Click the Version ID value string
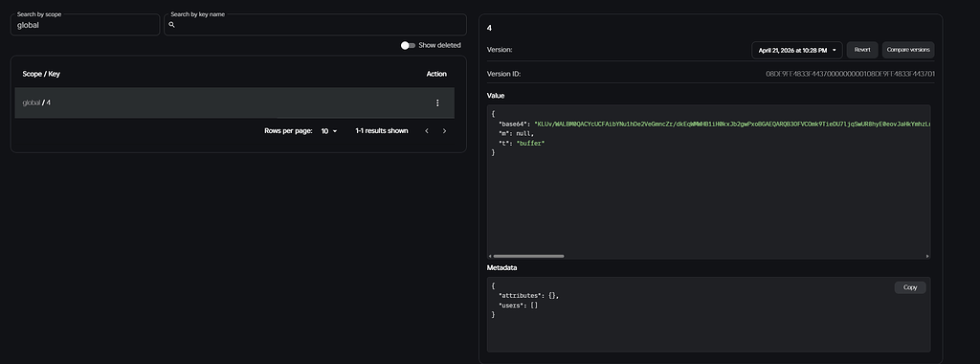 (x=850, y=74)
